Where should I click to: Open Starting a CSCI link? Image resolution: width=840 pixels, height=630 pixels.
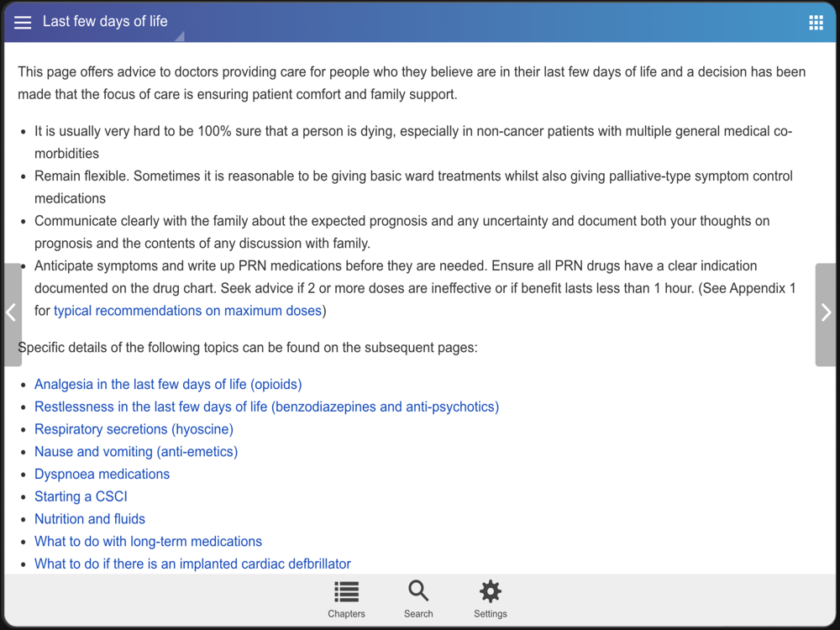click(x=81, y=496)
